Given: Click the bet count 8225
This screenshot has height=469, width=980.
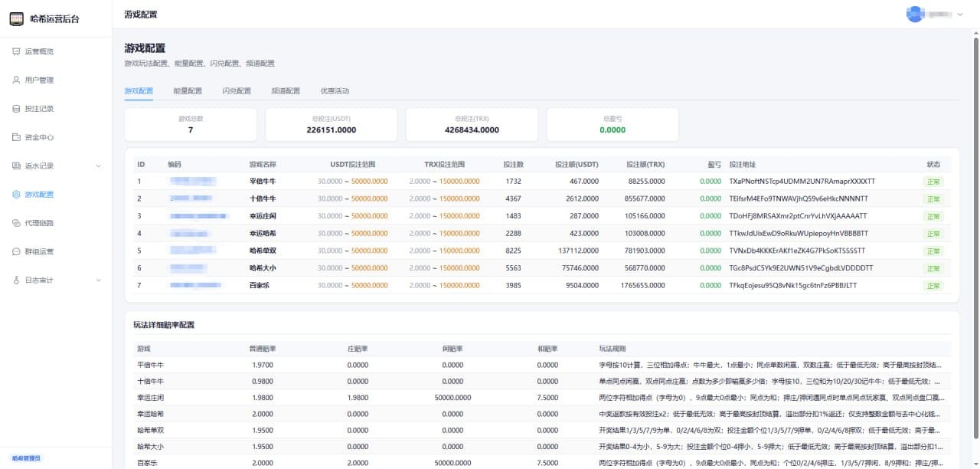Looking at the screenshot, I should coord(513,251).
